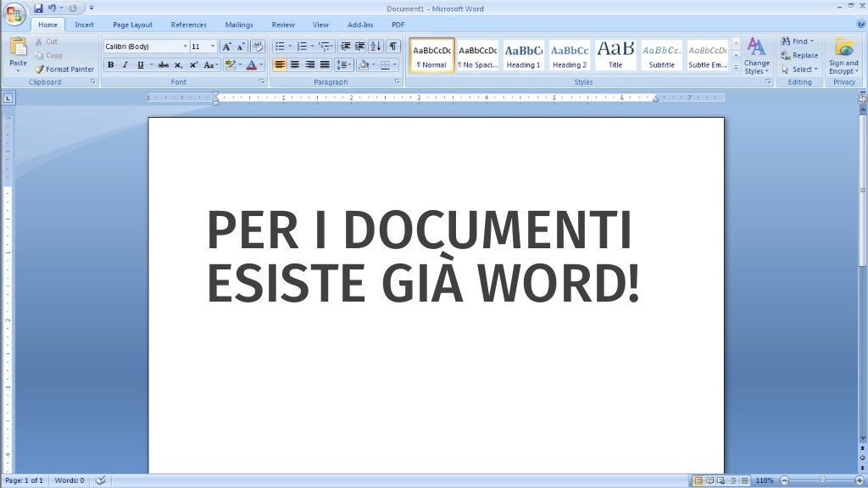Zoom in with the plus button
868x488 pixels.
point(860,481)
